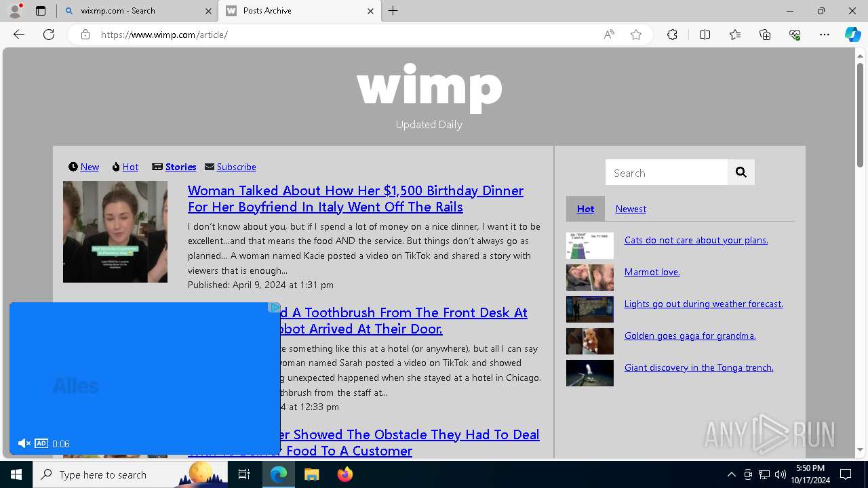
Task: Click Golden grandma video thumbnail
Action: 590,342
